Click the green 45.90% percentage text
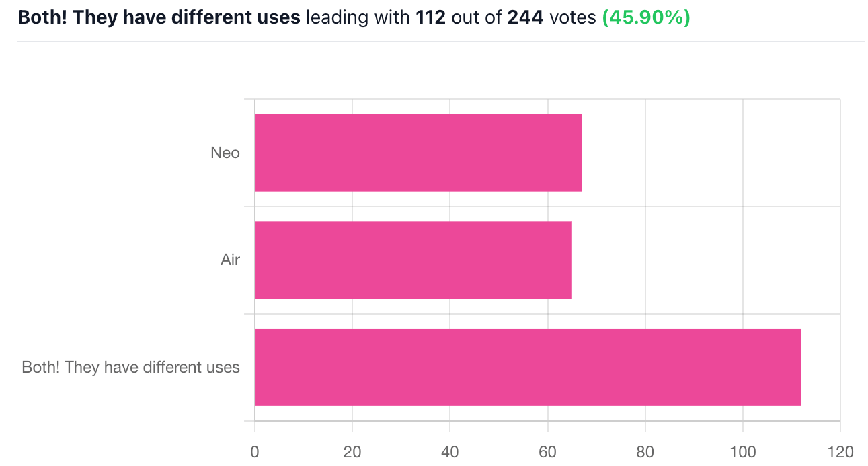This screenshot has height=466, width=868. [x=646, y=17]
